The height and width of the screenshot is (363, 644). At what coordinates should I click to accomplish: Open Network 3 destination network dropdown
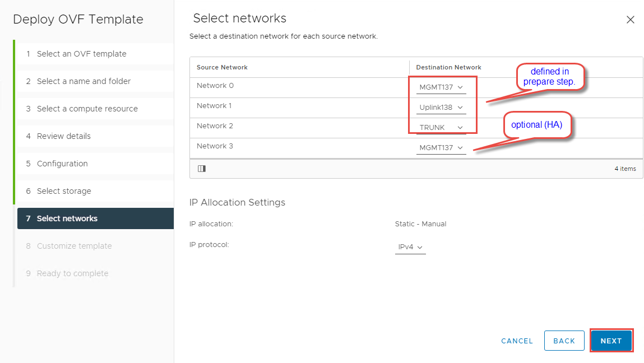tap(441, 148)
